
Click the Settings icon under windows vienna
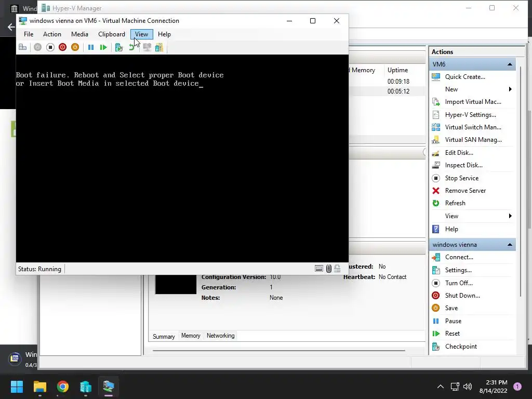pyautogui.click(x=436, y=270)
